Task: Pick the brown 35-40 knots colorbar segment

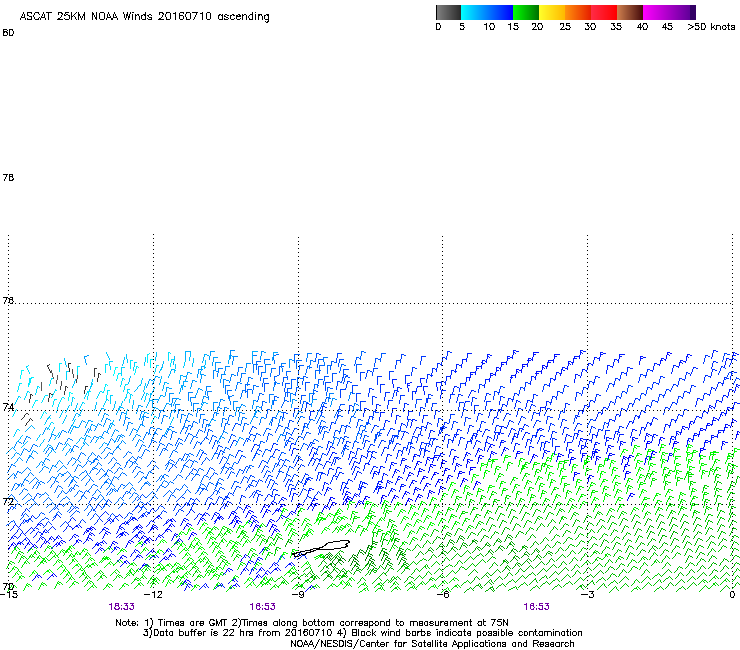Action: click(630, 12)
